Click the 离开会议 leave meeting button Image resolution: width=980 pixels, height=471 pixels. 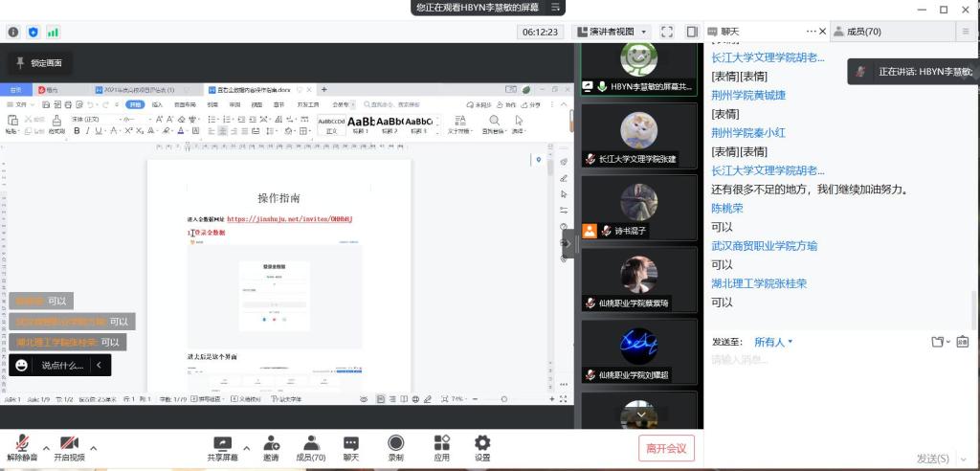tap(666, 448)
